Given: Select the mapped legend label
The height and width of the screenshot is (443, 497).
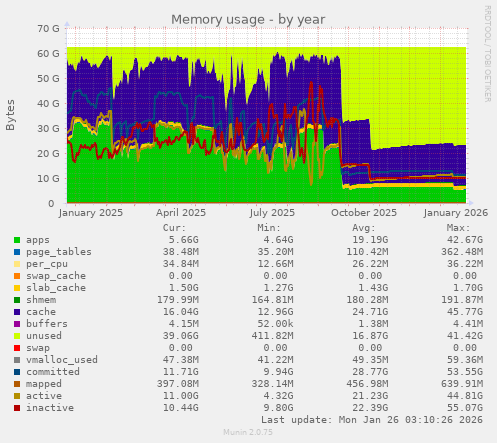Looking at the screenshot, I should [x=44, y=384].
